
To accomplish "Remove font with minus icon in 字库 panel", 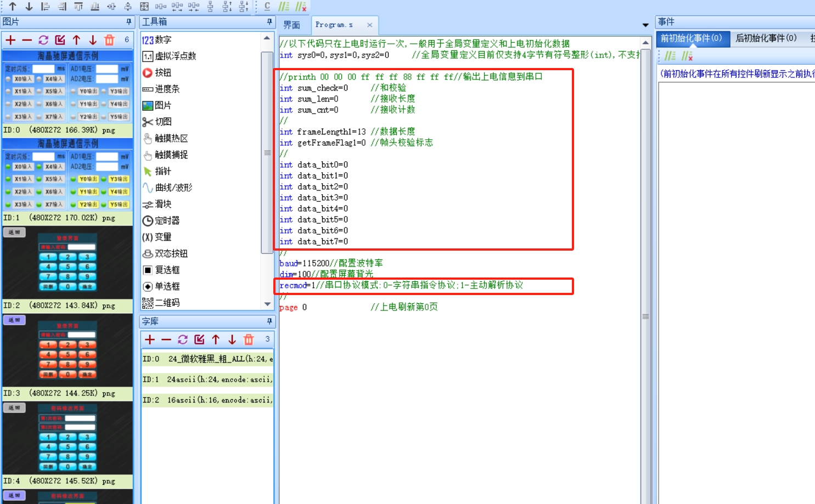I will coord(166,339).
